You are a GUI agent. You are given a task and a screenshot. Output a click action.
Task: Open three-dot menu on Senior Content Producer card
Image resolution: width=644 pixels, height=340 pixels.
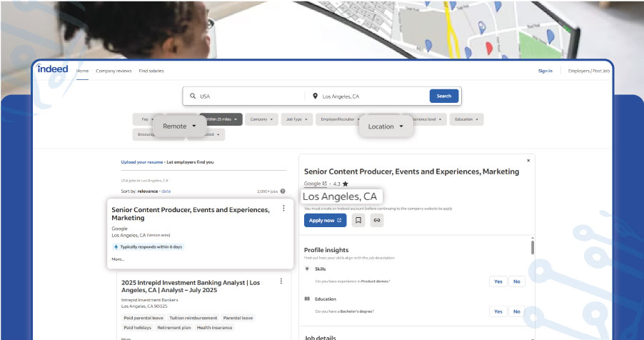283,209
